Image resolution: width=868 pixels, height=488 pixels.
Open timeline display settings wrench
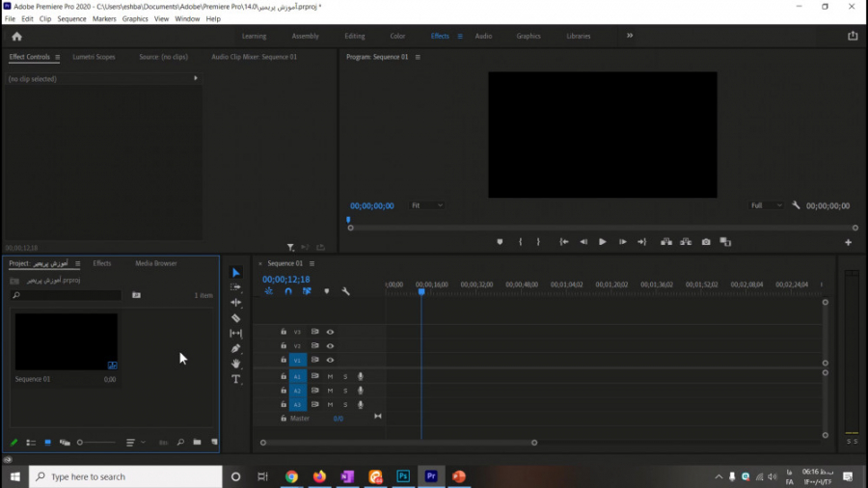(345, 291)
